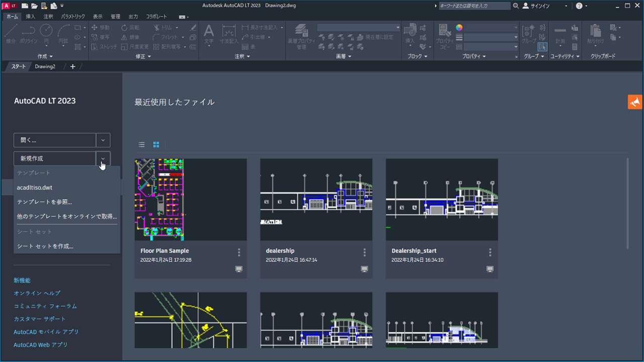Screen dimensions: 644x362
Task: Click the 移動 (Move) tool
Action: [x=100, y=28]
